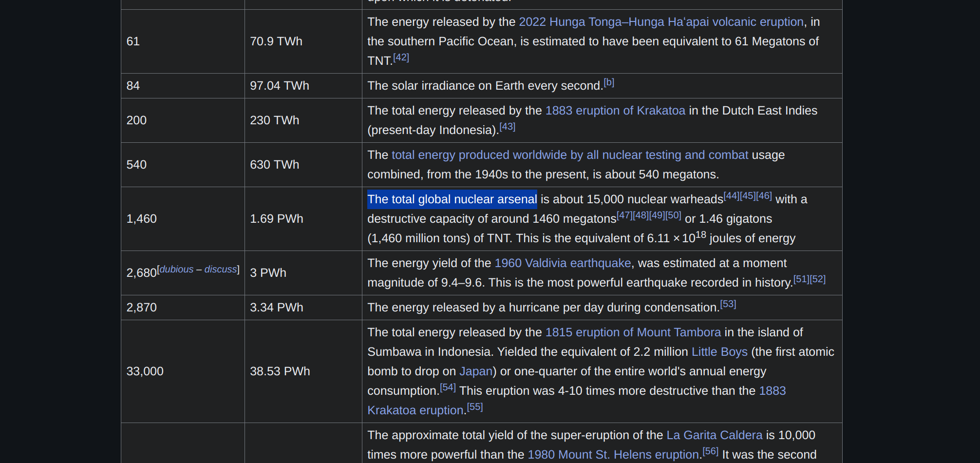Open reference [50] after 1460 megatons
Screen dimensions: 980x463
point(673,215)
